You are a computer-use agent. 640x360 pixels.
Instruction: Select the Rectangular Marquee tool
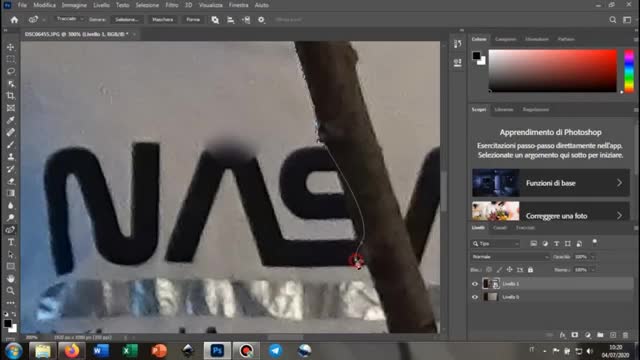[11, 59]
